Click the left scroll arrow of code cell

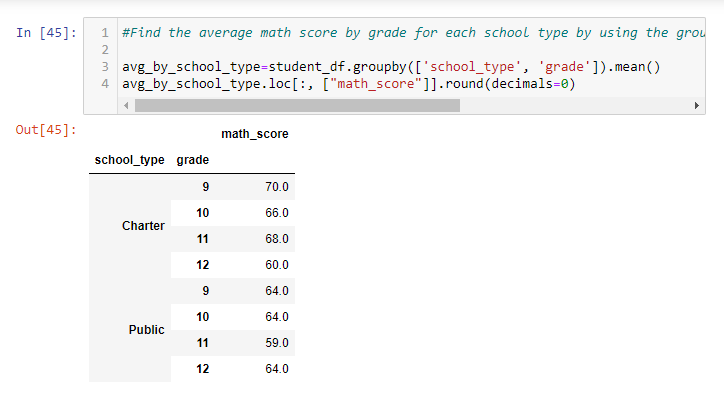point(126,106)
